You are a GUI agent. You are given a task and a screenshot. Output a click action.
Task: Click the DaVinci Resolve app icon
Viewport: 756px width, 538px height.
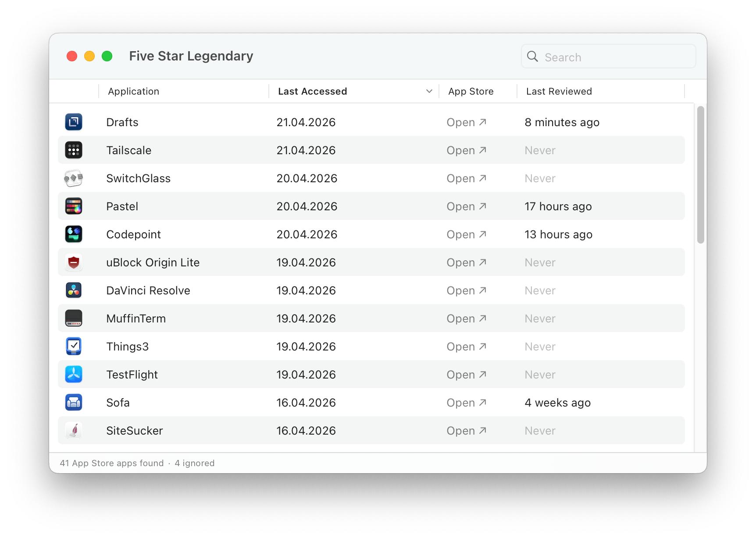pyautogui.click(x=74, y=290)
